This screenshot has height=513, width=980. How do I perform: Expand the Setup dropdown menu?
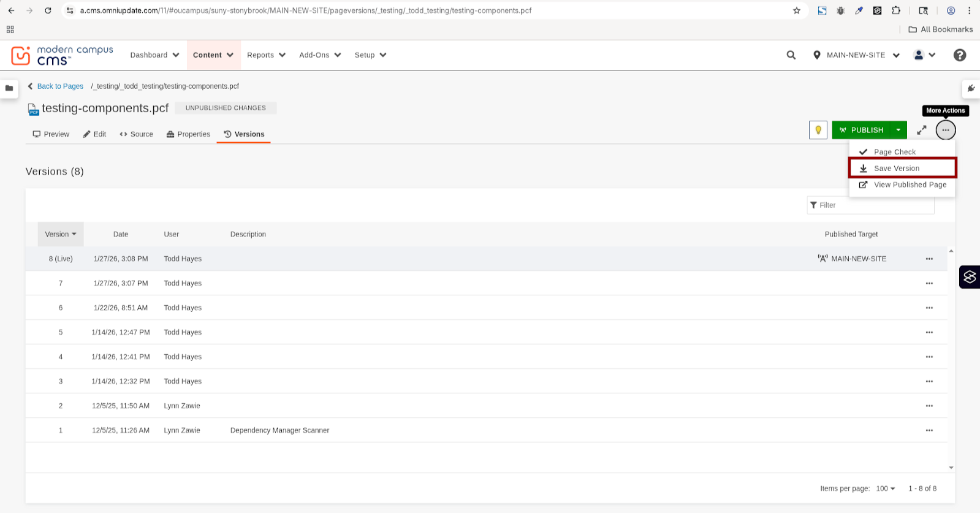(371, 55)
